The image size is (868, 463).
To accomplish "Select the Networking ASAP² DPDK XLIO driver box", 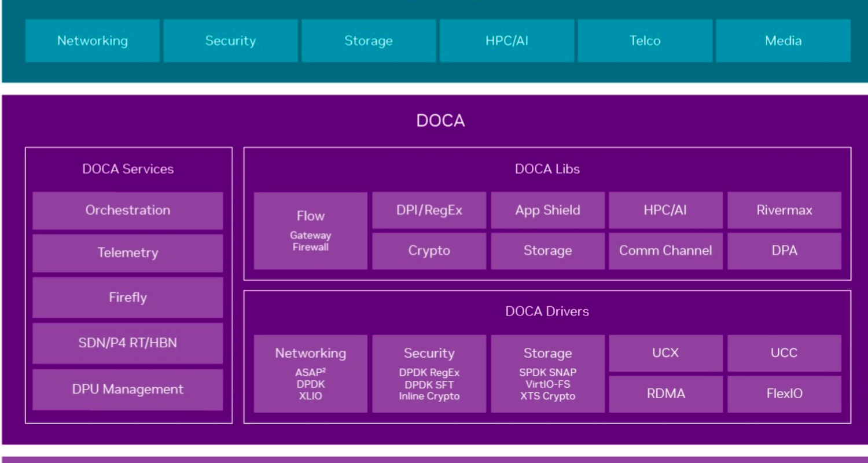I will pos(311,373).
